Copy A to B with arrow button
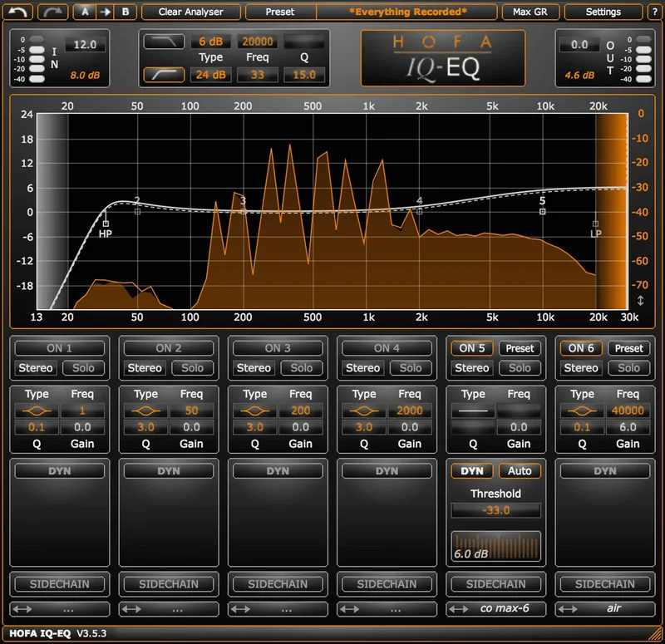Image resolution: width=665 pixels, height=644 pixels. tap(106, 12)
